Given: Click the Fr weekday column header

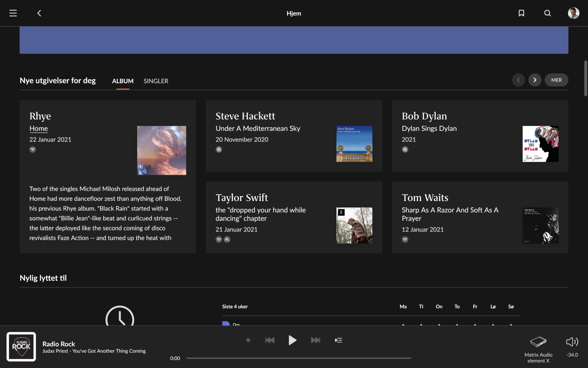Looking at the screenshot, I should click(x=475, y=307).
